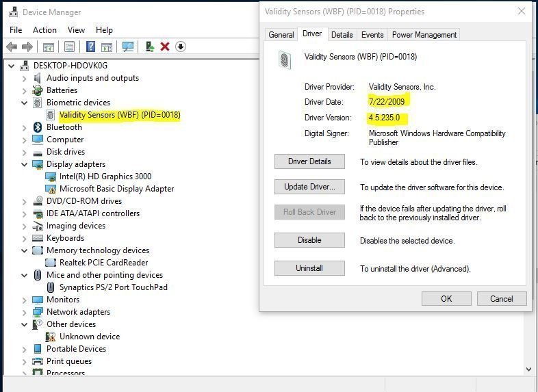Expand the Bluetooth node

[24, 127]
